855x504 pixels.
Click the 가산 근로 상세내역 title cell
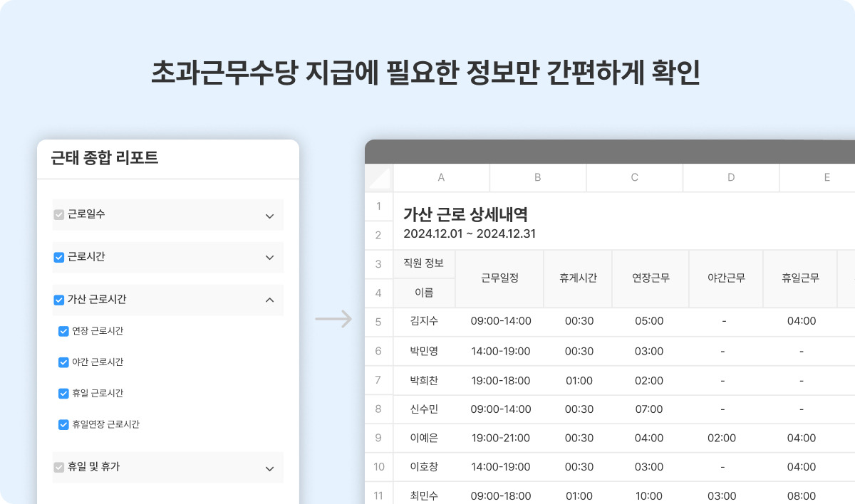pos(465,214)
